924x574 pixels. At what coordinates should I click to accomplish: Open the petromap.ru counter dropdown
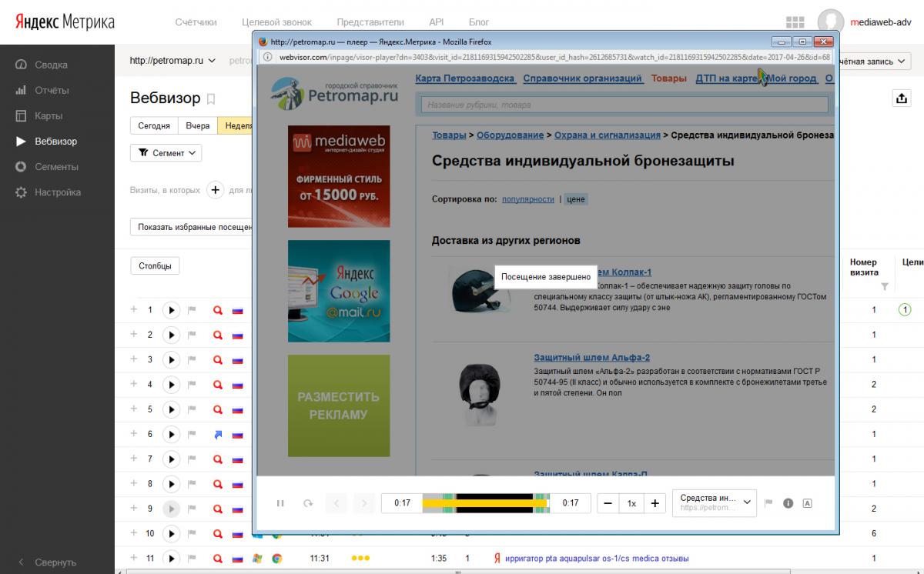pyautogui.click(x=172, y=60)
